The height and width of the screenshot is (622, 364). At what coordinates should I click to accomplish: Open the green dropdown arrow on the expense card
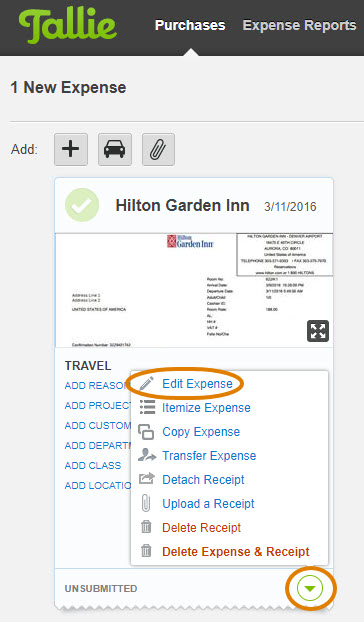310,588
